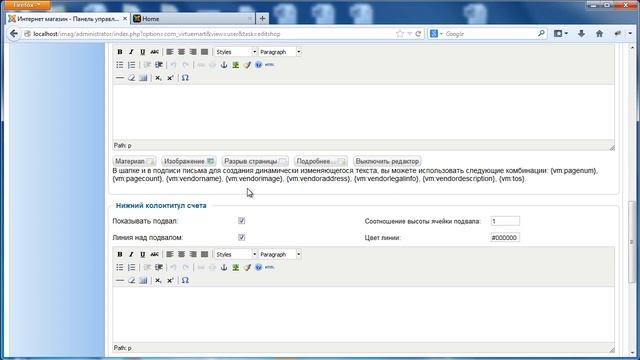640x360 pixels.
Task: Insert anchor in the upper editor
Action: click(224, 65)
